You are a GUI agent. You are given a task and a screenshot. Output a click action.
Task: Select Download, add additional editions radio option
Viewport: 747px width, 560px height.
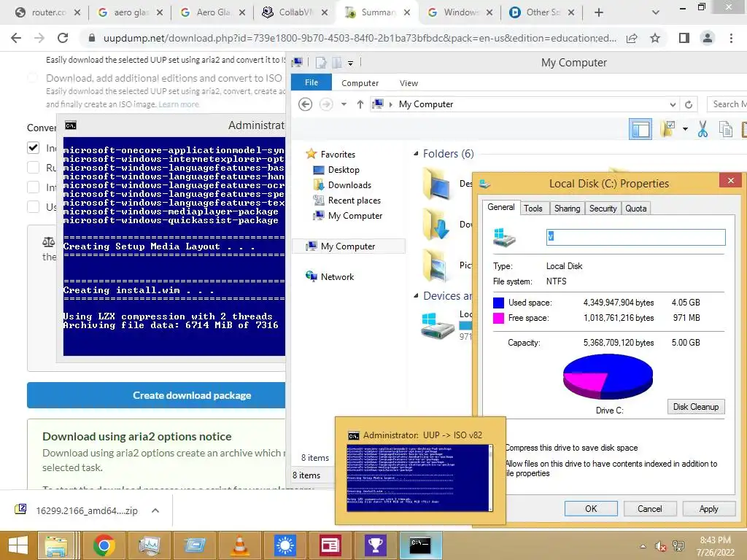(32, 77)
